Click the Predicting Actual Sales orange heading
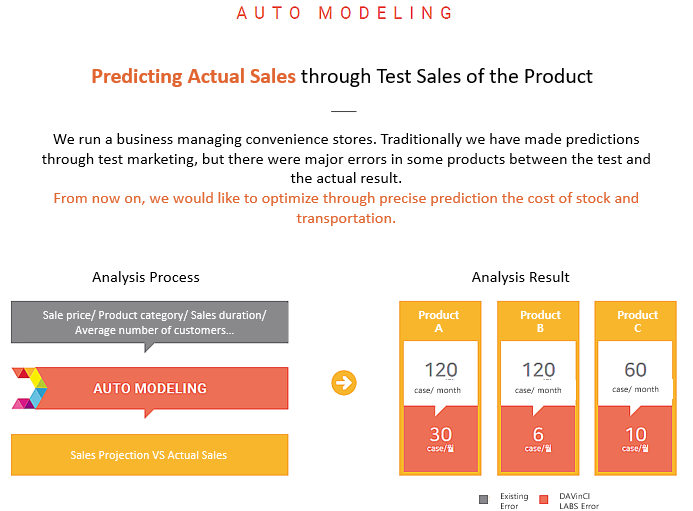Viewport: 693px width, 511px height. pos(193,76)
